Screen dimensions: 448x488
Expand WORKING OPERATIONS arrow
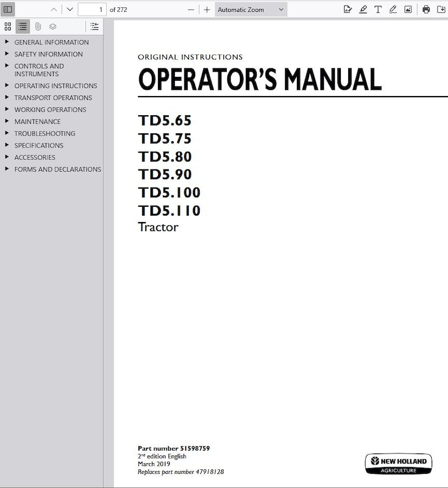coord(7,109)
